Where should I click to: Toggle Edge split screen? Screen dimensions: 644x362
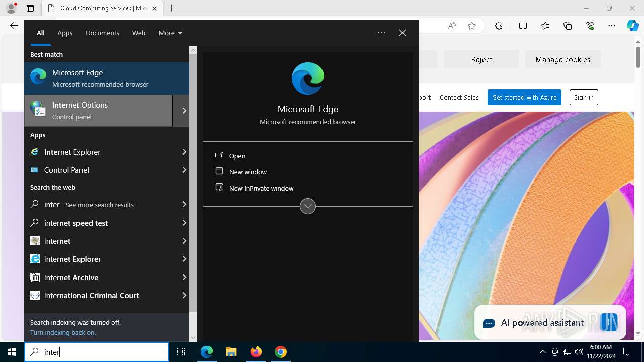(523, 26)
